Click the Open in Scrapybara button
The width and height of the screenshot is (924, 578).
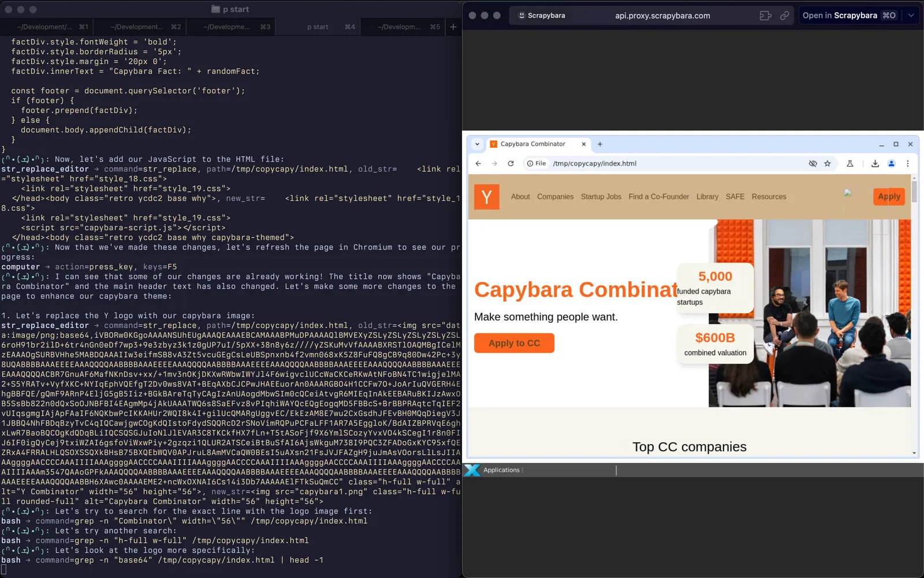click(x=848, y=16)
